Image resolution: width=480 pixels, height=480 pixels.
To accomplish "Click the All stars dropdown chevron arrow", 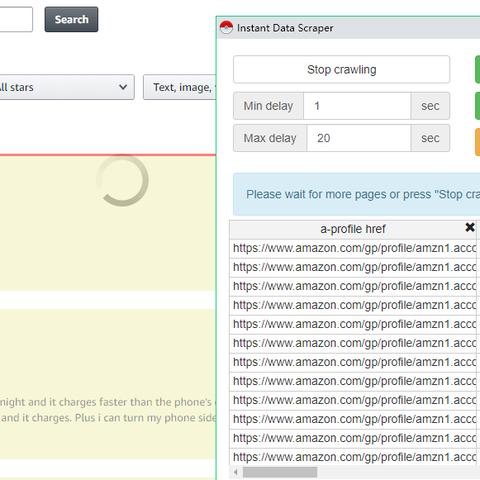I will pos(123,87).
